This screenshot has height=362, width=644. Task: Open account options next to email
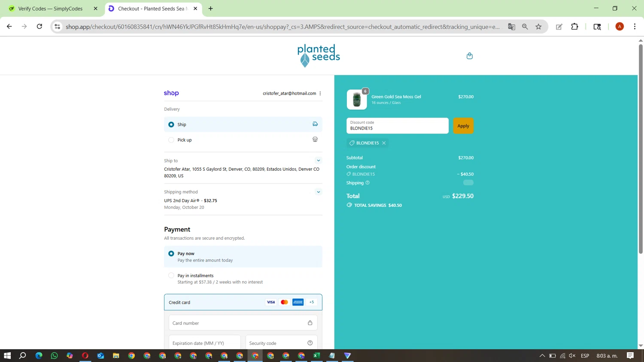point(320,94)
